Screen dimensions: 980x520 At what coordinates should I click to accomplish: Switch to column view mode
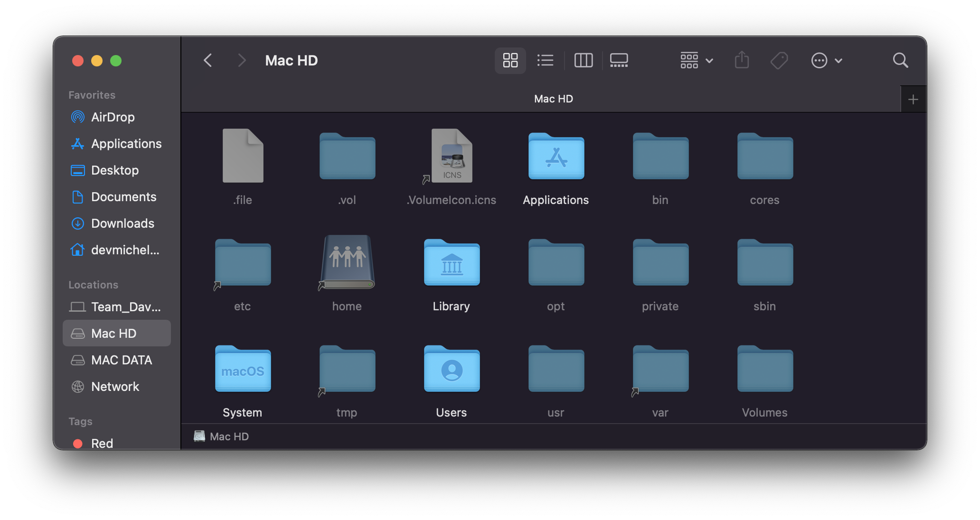583,60
